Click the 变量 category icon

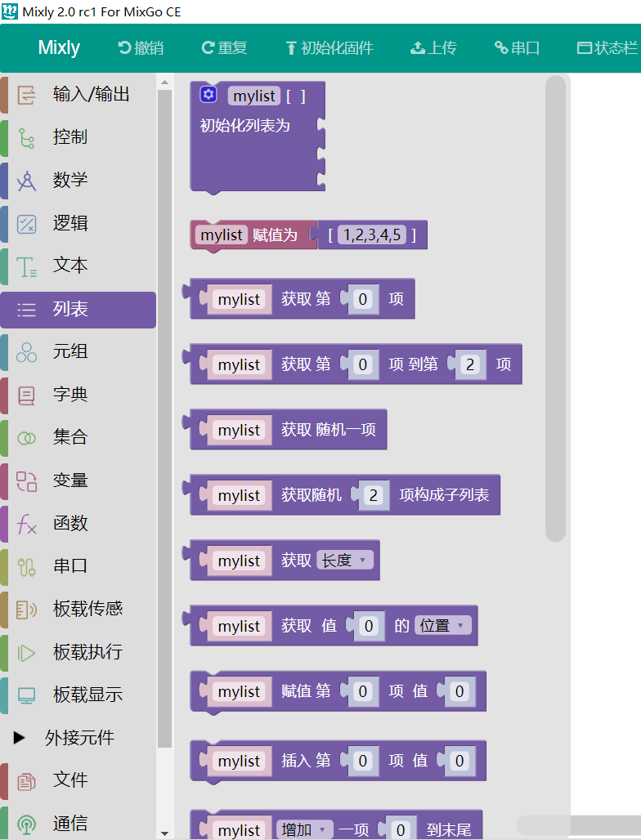26,481
